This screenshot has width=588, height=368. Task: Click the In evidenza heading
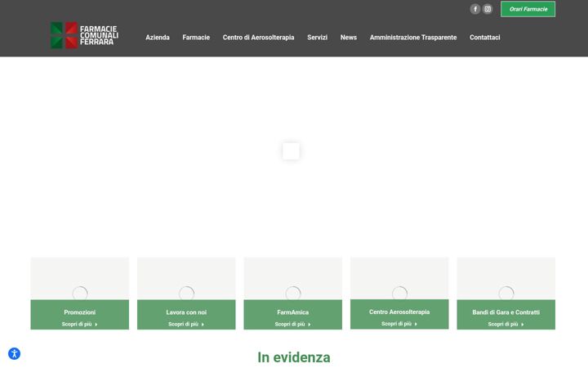pos(294,357)
